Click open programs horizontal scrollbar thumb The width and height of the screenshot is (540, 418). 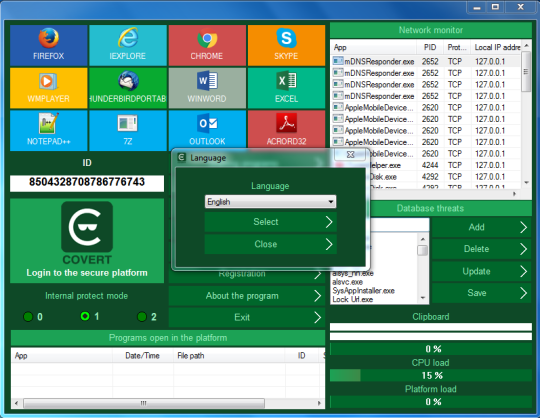[x=144, y=403]
